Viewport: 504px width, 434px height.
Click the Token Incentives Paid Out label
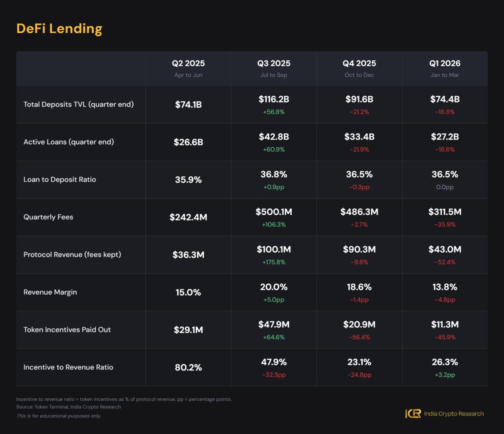click(67, 329)
